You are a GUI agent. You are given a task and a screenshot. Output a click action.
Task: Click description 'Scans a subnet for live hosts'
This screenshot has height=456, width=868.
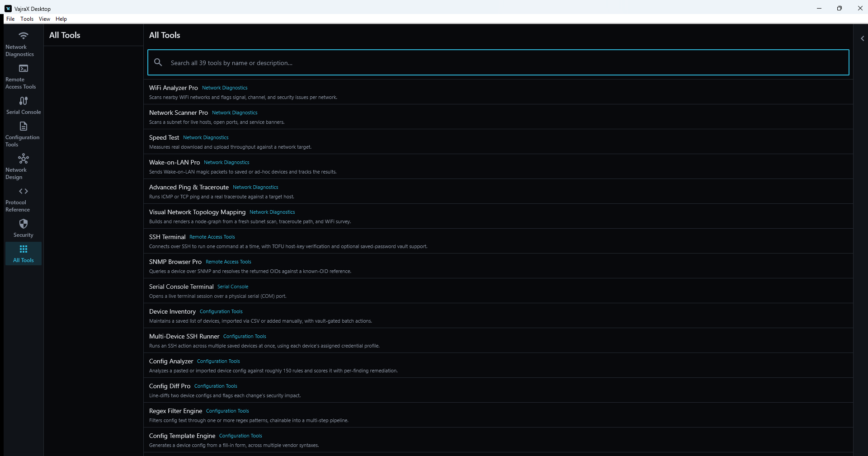pos(217,122)
